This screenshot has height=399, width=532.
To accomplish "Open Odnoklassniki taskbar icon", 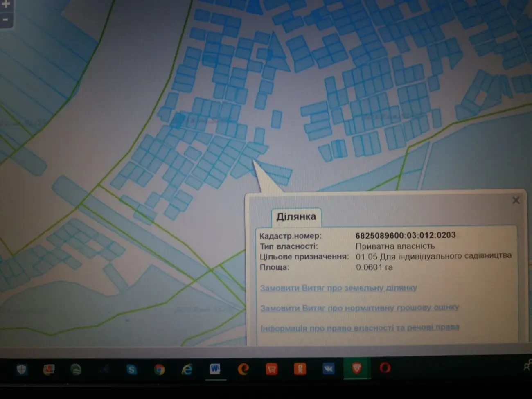I will (300, 369).
